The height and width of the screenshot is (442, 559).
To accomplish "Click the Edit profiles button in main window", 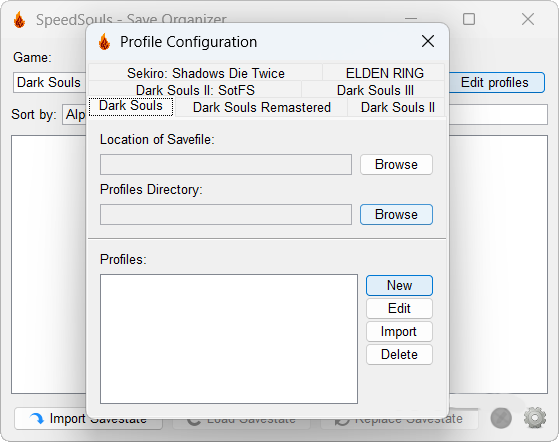I will click(x=497, y=82).
